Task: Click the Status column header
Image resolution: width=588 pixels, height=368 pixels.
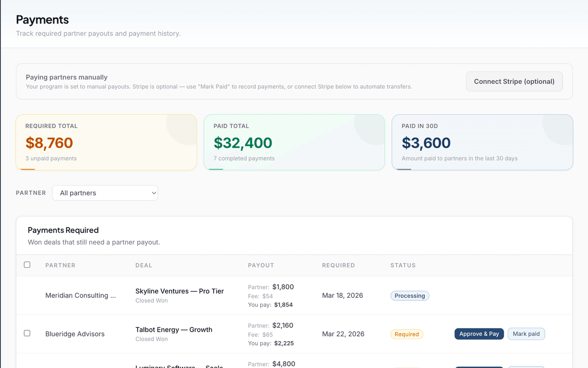Action: pos(403,265)
